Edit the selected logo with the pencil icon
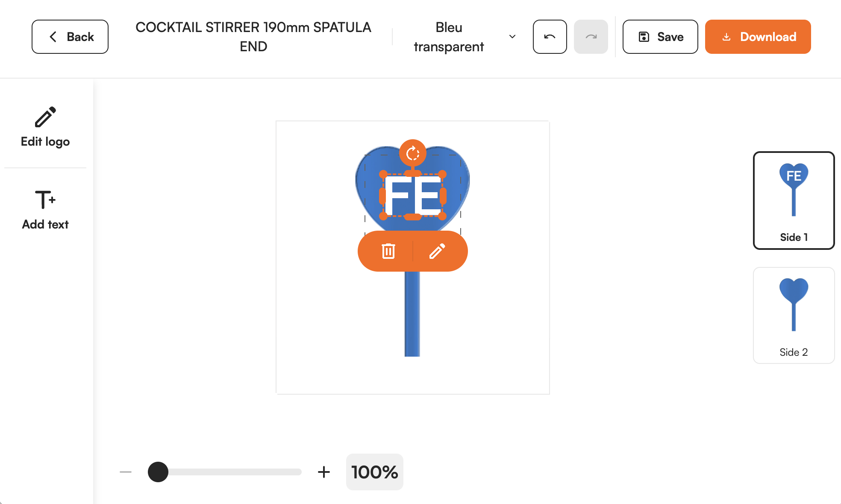Screen dimensions: 841x504 point(437,251)
